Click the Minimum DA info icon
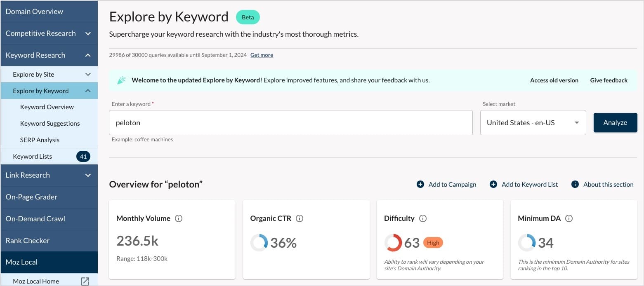This screenshot has width=644, height=286. (569, 218)
